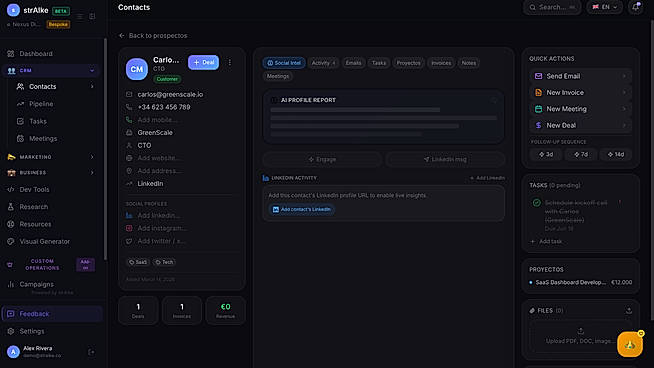The height and width of the screenshot is (368, 654).
Task: Click the + Deal button
Action: [x=204, y=62]
